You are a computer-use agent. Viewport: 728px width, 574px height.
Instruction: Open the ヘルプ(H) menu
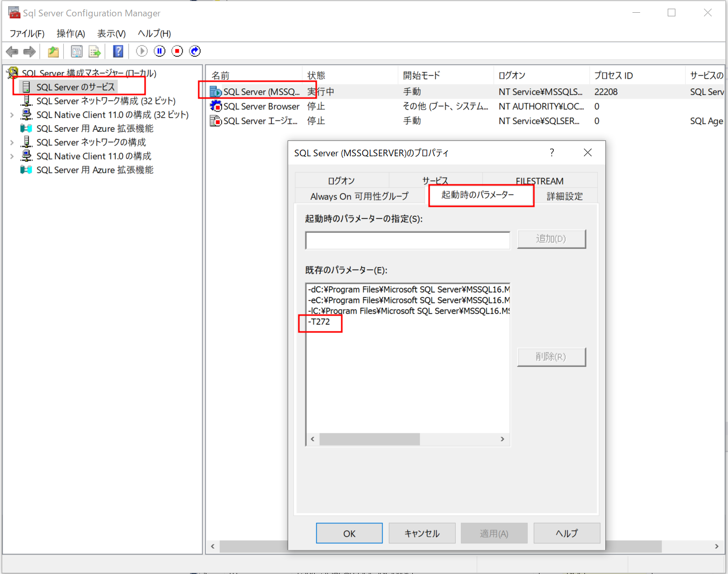[x=154, y=34]
